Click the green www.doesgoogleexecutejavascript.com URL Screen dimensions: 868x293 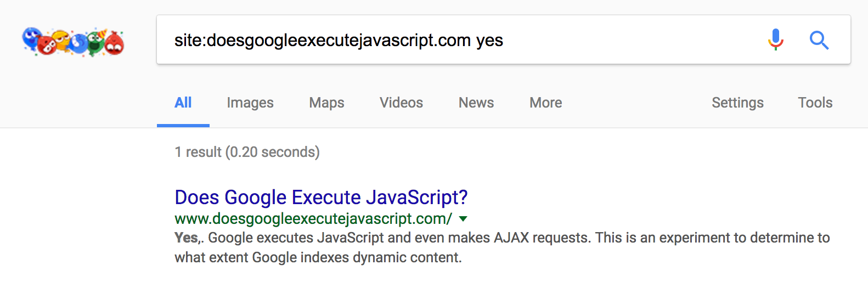313,219
